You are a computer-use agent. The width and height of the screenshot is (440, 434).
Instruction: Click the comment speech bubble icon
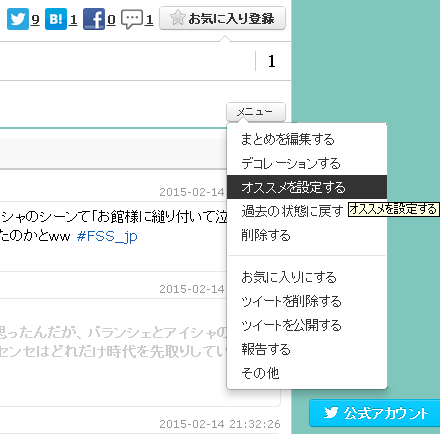pos(132,20)
